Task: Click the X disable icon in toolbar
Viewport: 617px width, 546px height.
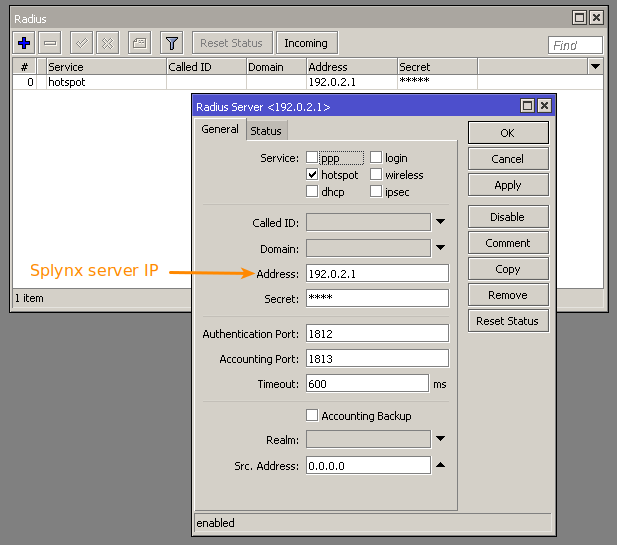Action: (x=107, y=43)
